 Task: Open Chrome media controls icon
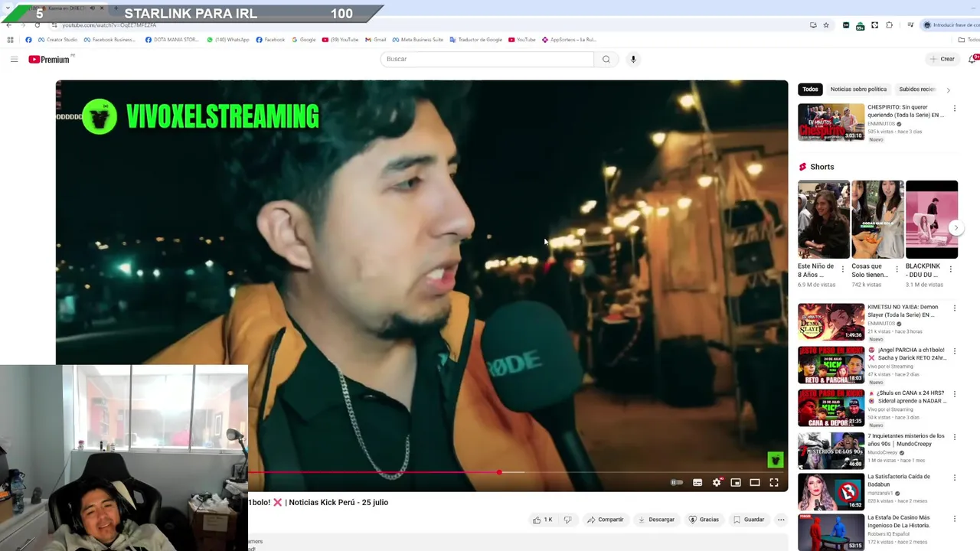point(910,24)
